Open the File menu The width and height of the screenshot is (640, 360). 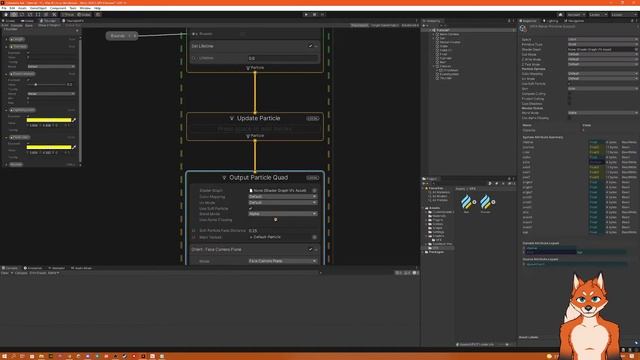4,8
